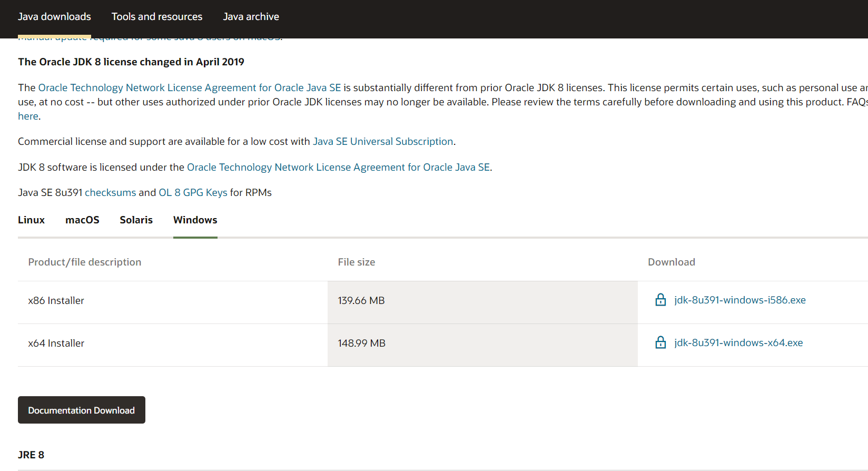Click the 'File size' column header
The width and height of the screenshot is (868, 471).
click(357, 262)
